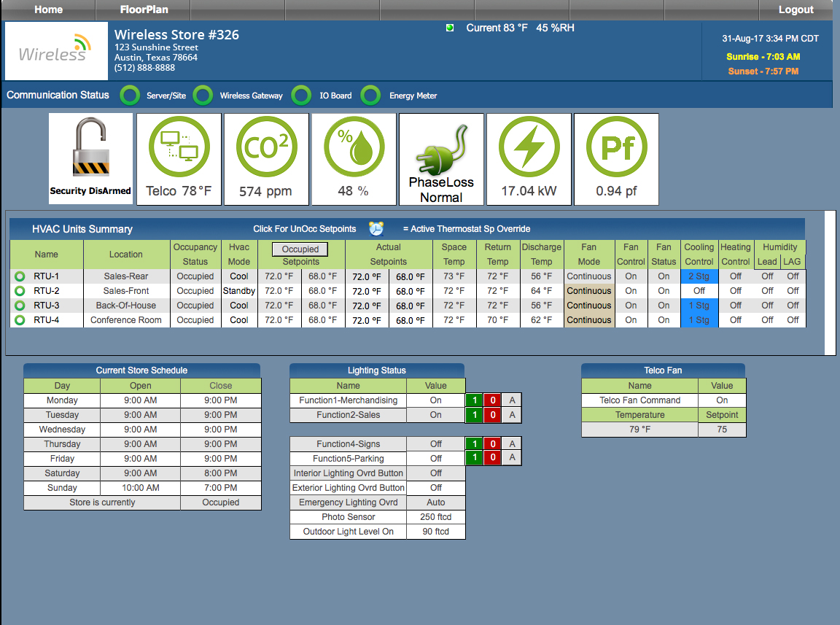Click the alarm clock override icon
The image size is (840, 625).
[x=376, y=228]
